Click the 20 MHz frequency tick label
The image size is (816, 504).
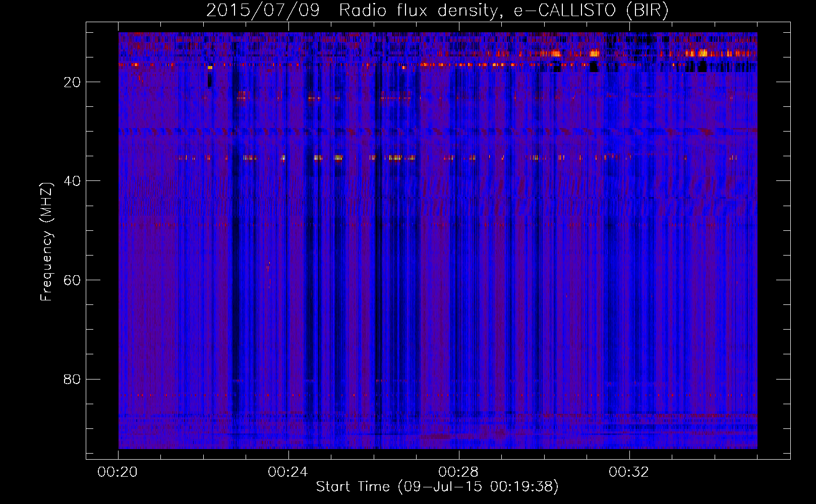click(73, 82)
